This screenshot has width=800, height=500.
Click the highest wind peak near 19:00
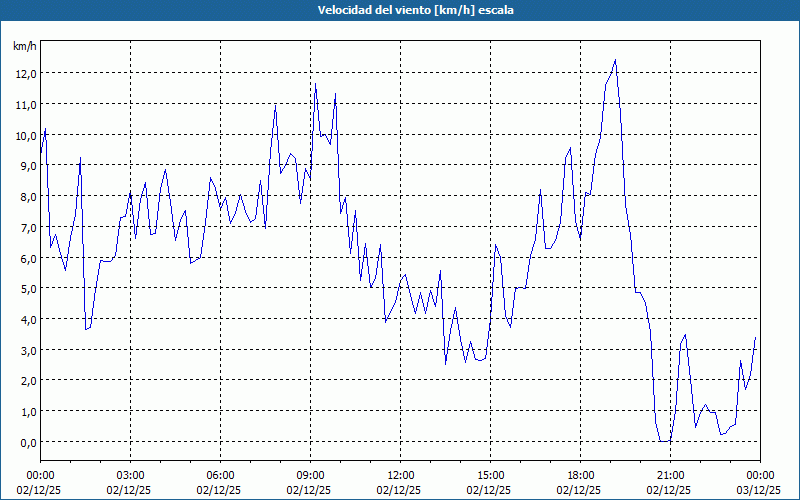click(615, 60)
